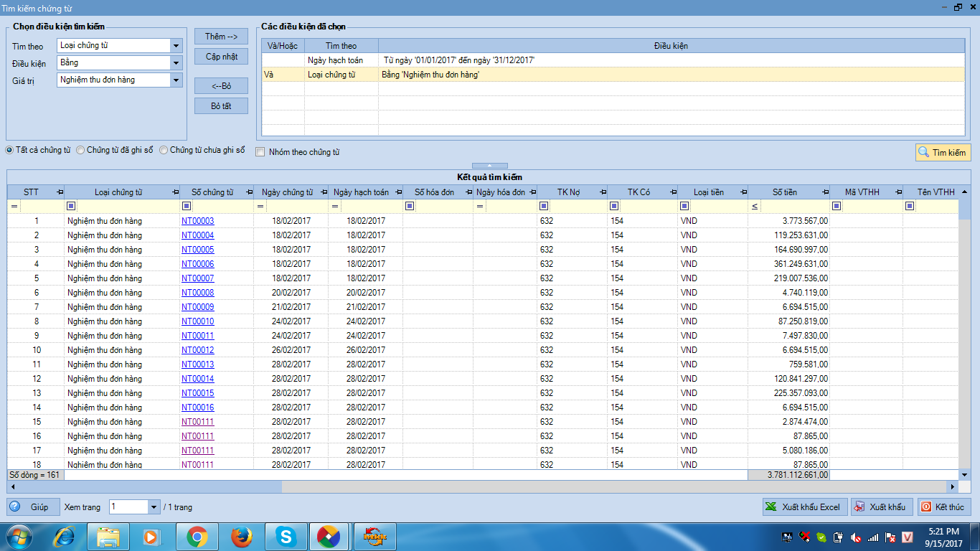Open Windows Media Player from taskbar
Screen dimensions: 980x551
coord(153,537)
